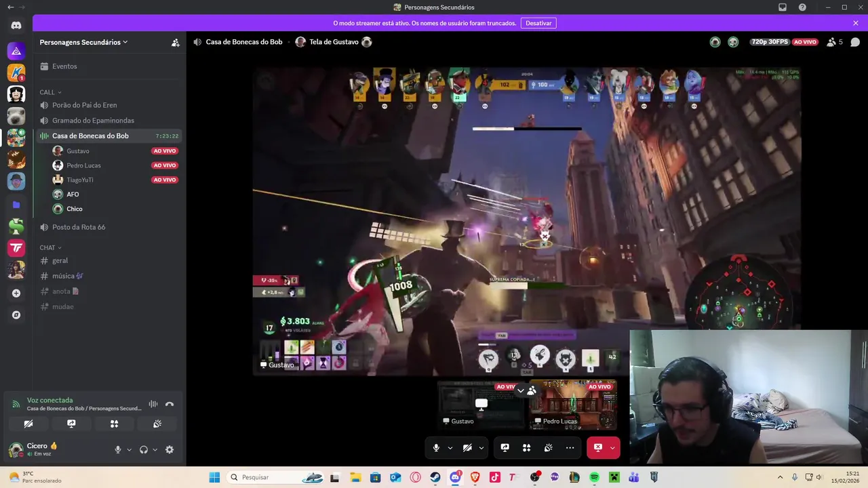Select Gustavo stream thumbnail at bottom

point(481,405)
